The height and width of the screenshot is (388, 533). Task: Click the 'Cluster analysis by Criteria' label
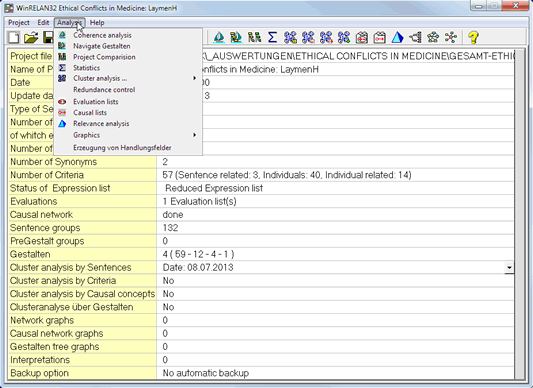tap(63, 281)
